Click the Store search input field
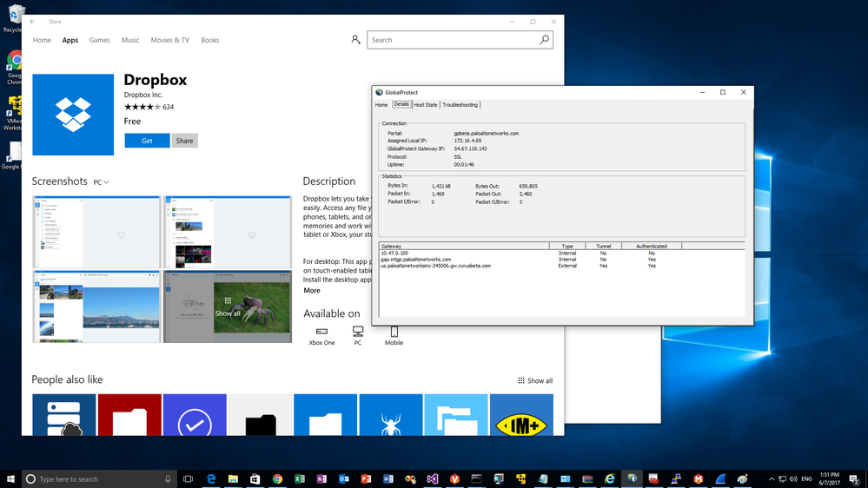Screen dimensions: 868x488 452,40
